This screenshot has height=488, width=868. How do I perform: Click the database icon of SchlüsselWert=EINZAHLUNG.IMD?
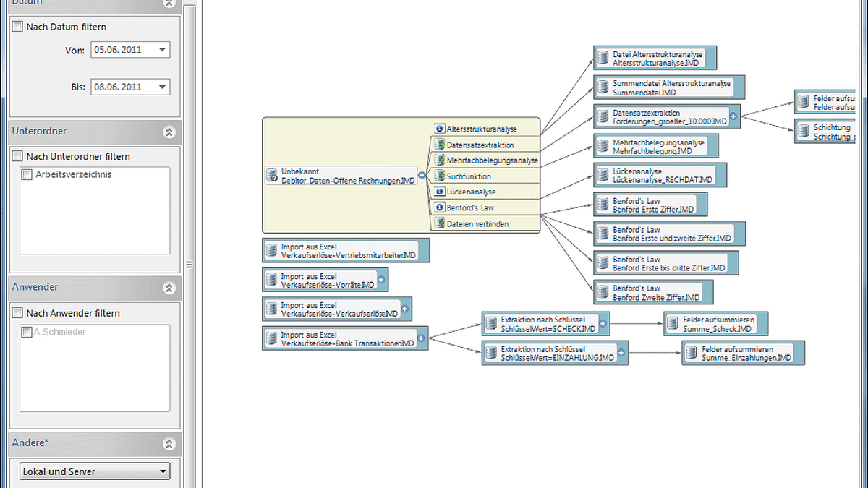(491, 354)
